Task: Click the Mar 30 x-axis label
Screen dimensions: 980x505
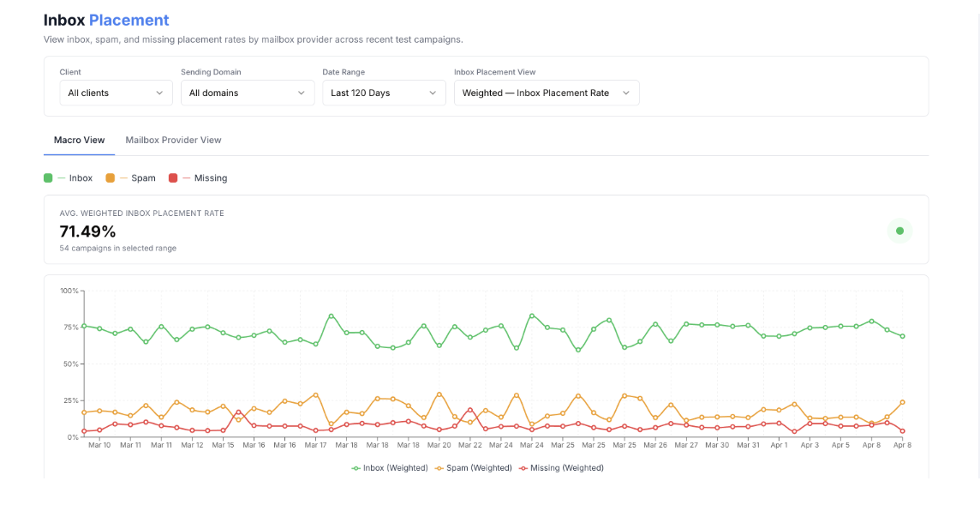Action: pos(717,446)
